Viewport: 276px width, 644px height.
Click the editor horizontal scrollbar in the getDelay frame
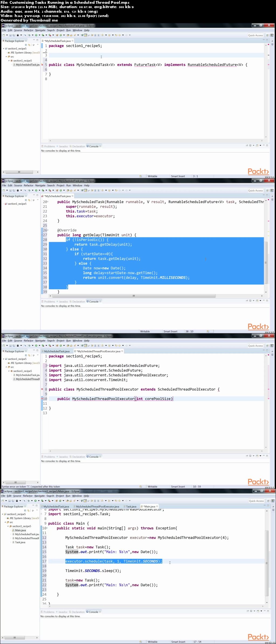(x=133, y=296)
